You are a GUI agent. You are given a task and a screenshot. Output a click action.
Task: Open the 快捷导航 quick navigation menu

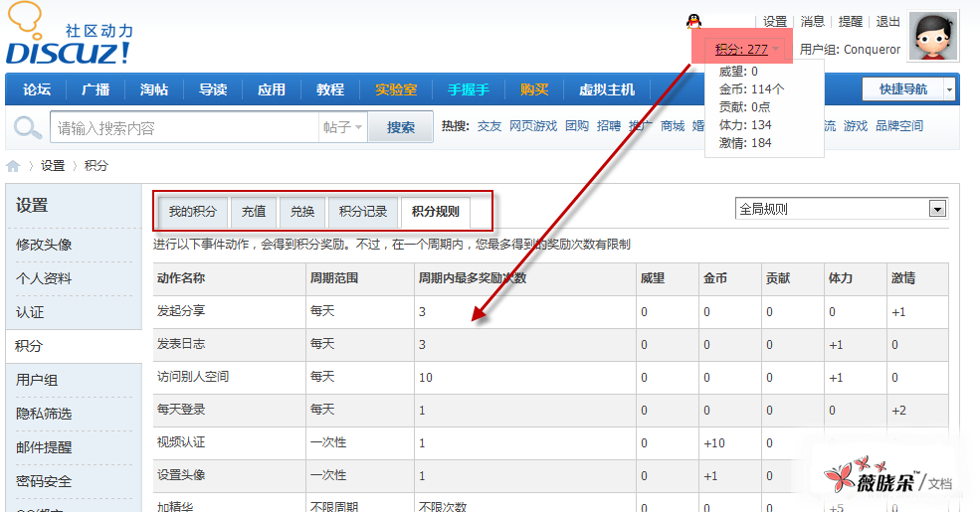click(x=907, y=89)
